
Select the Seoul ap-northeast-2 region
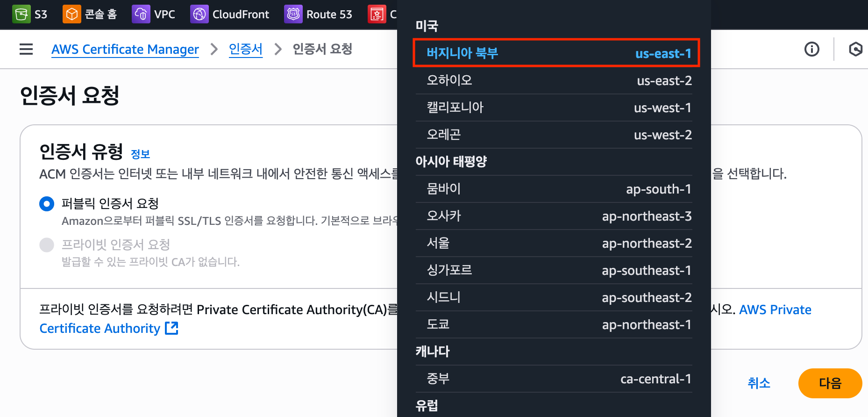click(555, 243)
